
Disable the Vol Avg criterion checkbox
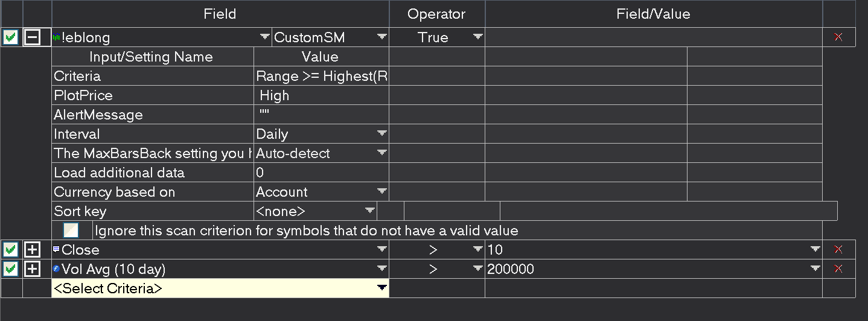(x=10, y=269)
